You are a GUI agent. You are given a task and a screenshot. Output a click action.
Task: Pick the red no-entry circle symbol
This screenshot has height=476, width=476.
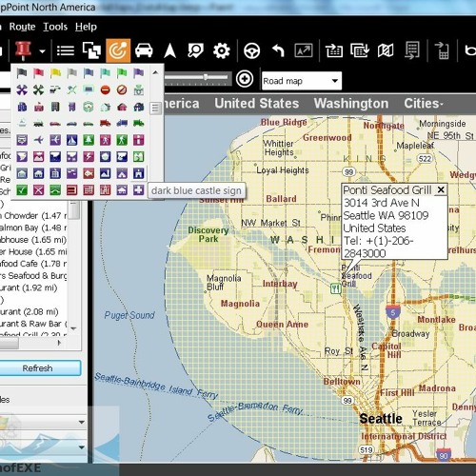(x=106, y=90)
